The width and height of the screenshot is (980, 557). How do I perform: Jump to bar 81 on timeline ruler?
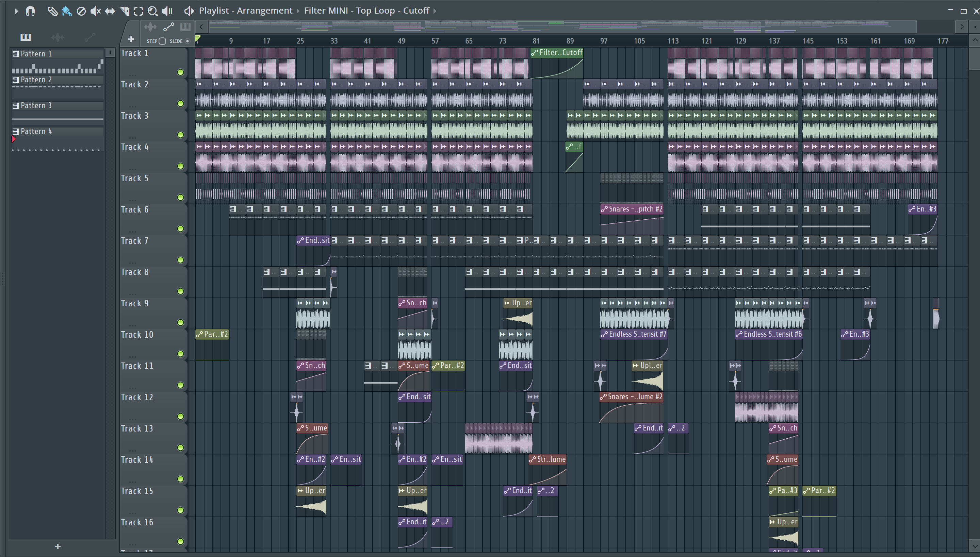536,41
